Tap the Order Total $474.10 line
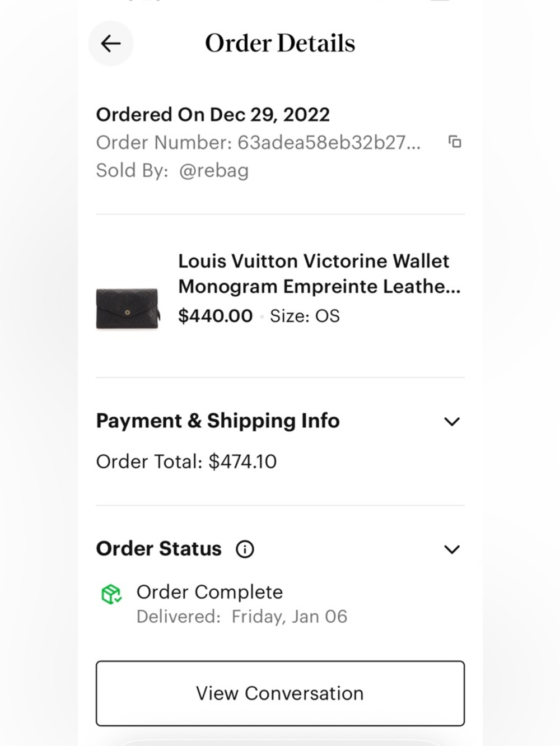The width and height of the screenshot is (560, 746). [186, 461]
